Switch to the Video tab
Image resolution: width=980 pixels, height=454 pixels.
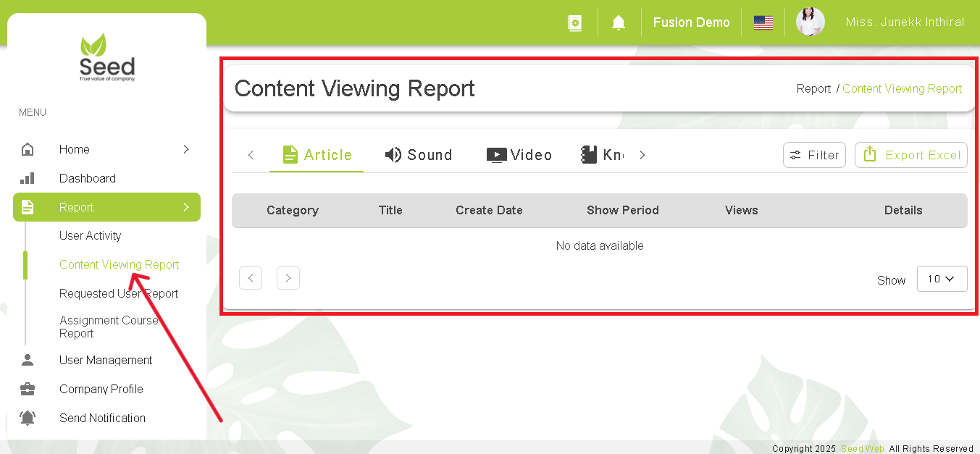click(x=519, y=154)
